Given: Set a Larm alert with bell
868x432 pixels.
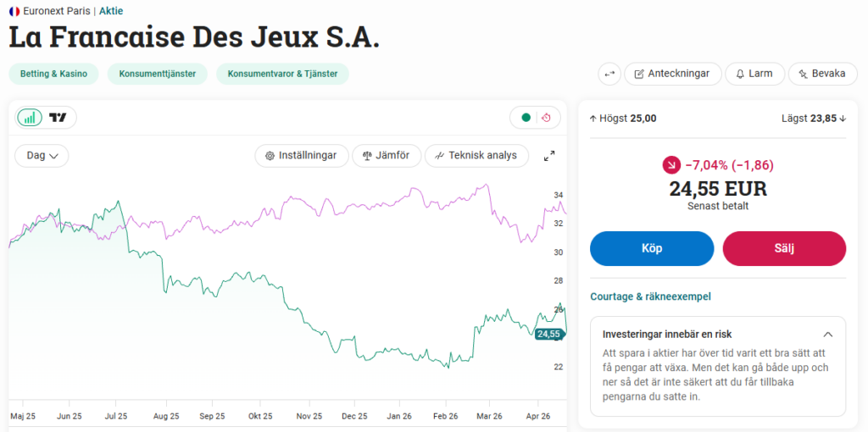Looking at the screenshot, I should tap(754, 74).
